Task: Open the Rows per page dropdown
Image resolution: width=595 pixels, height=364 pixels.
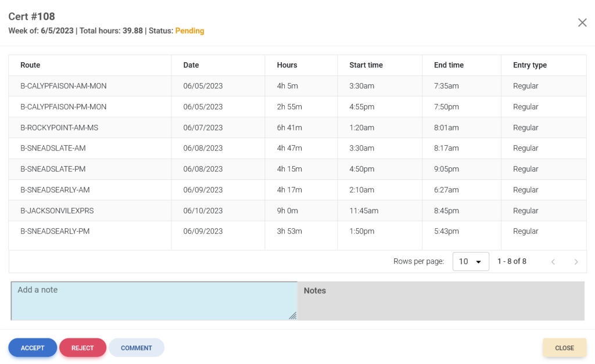Action: pyautogui.click(x=471, y=262)
